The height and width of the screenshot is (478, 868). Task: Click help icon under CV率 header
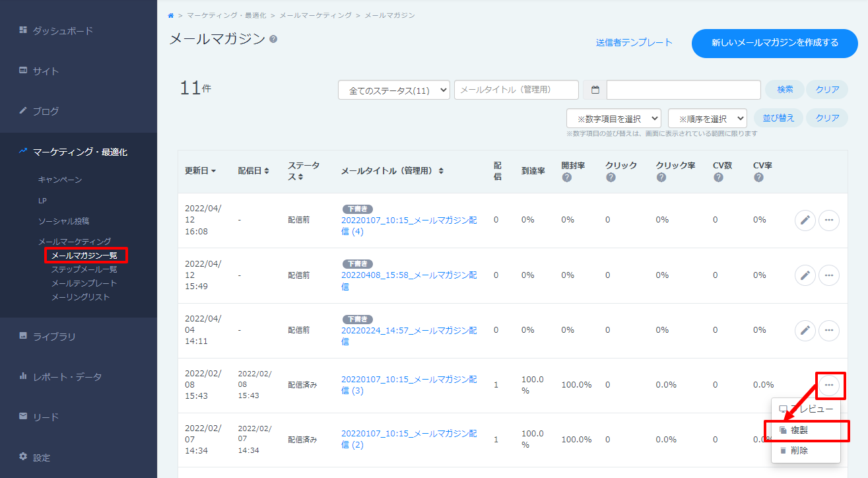click(x=758, y=178)
